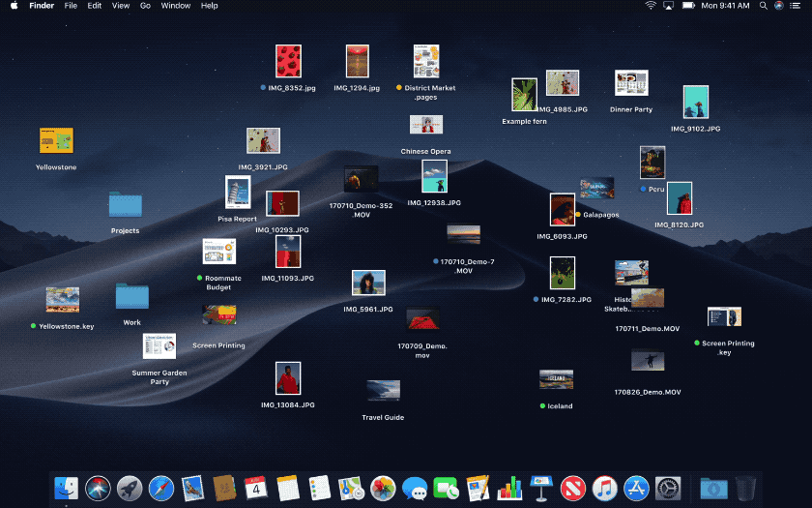812x508 pixels.
Task: Open the App Store dock icon
Action: (x=635, y=489)
